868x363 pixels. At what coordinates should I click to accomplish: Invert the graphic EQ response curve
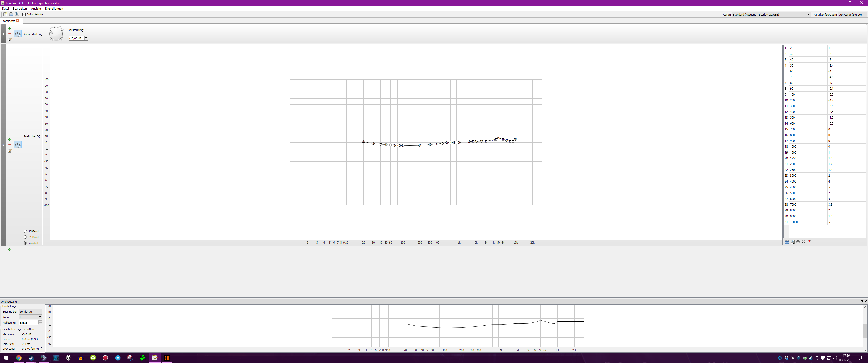(798, 242)
